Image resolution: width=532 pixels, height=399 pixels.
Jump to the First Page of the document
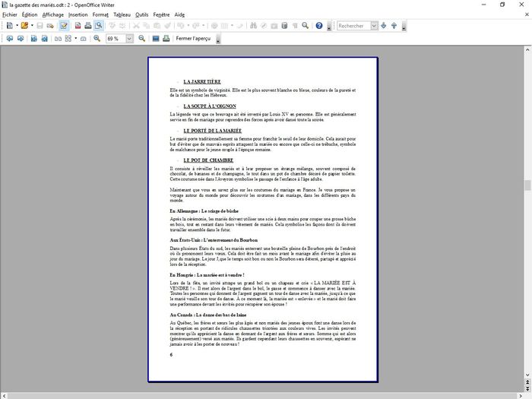(x=34, y=38)
